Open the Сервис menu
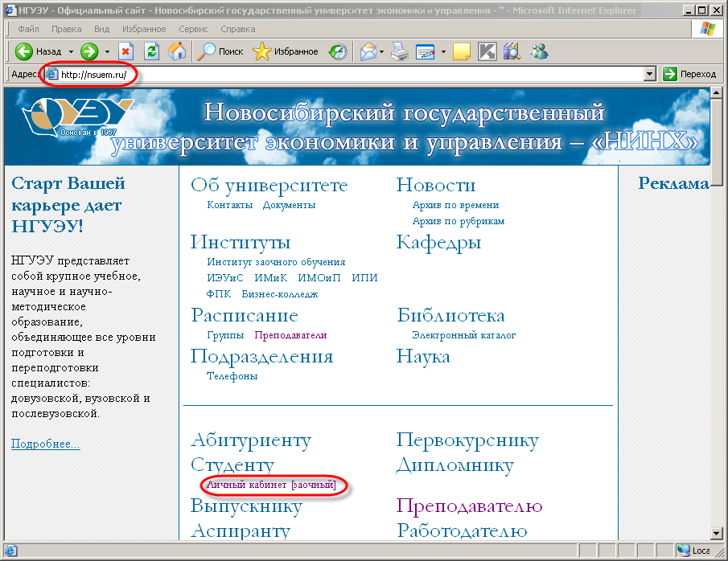The image size is (728, 561). point(193,29)
